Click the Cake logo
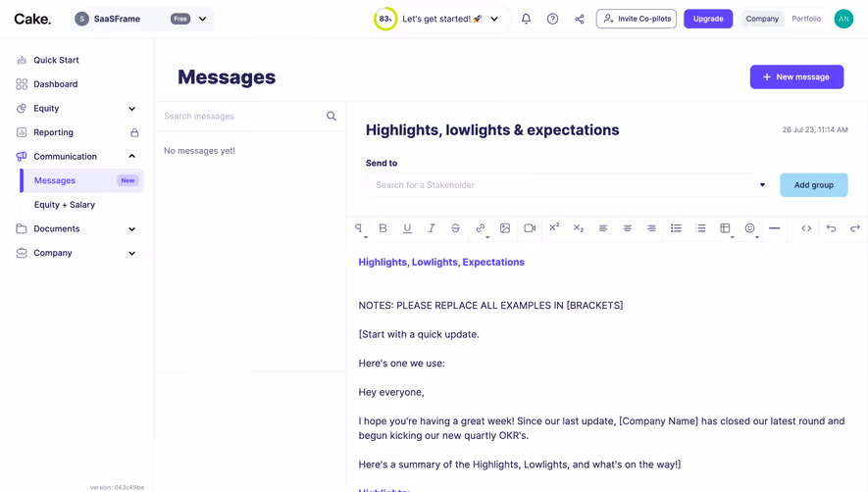Screen dimensions: 868x492 pyautogui.click(x=32, y=19)
